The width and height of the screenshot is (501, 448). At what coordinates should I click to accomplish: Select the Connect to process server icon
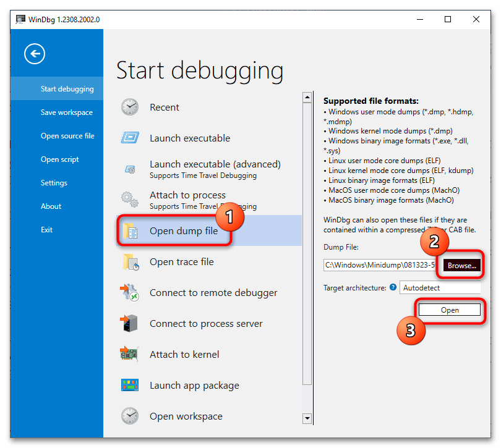coord(130,323)
